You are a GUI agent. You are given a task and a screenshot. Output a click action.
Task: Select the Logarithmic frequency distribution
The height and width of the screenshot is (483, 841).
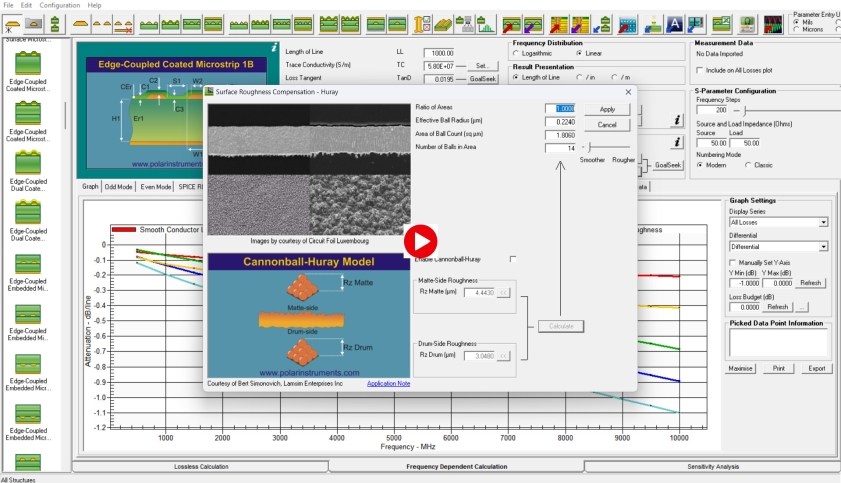(515, 54)
